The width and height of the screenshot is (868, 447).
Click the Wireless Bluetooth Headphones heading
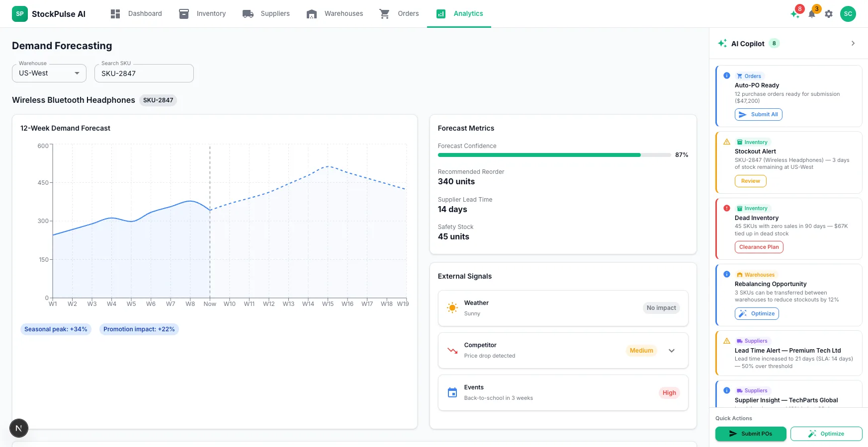point(74,100)
